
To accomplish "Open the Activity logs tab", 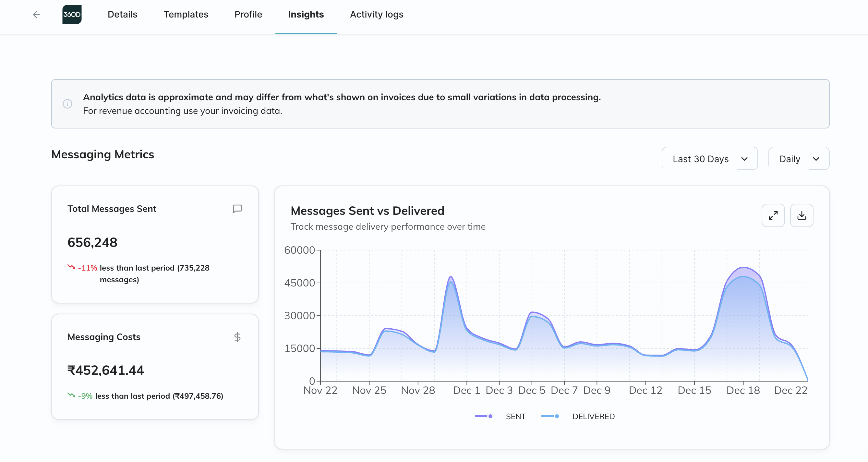I will click(x=376, y=15).
